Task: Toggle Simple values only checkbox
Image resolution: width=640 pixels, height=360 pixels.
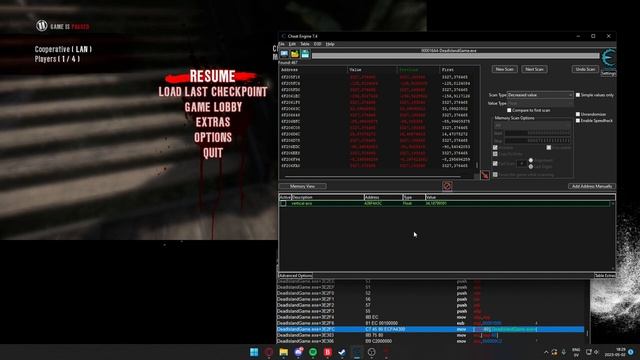Action: point(578,95)
